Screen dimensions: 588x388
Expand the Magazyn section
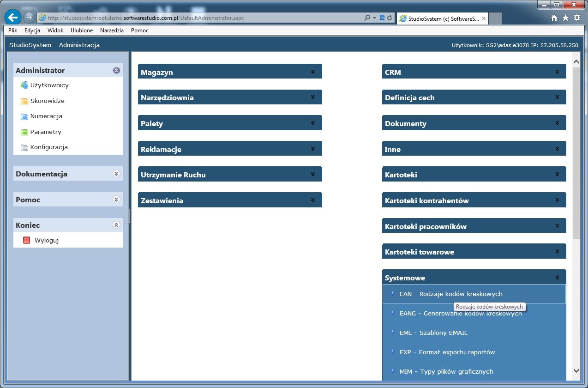313,72
